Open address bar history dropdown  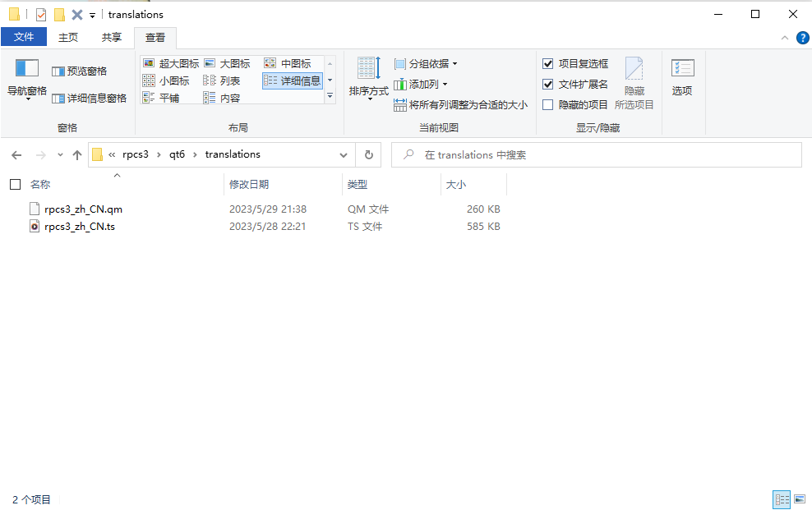(x=344, y=155)
